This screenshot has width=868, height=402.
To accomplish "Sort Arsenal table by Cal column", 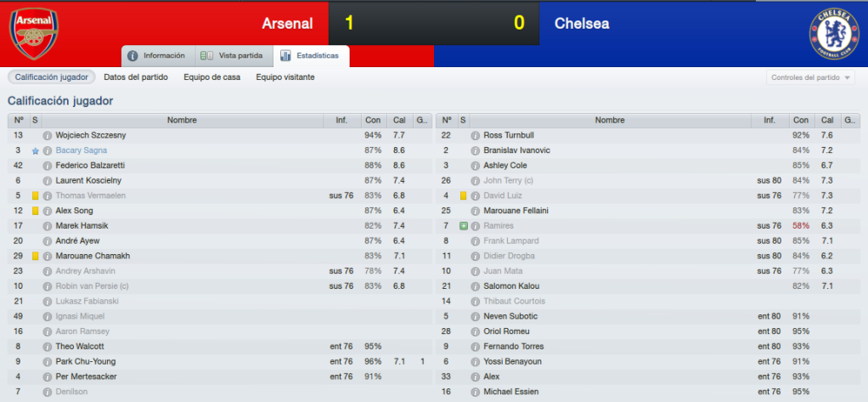I will tap(399, 120).
